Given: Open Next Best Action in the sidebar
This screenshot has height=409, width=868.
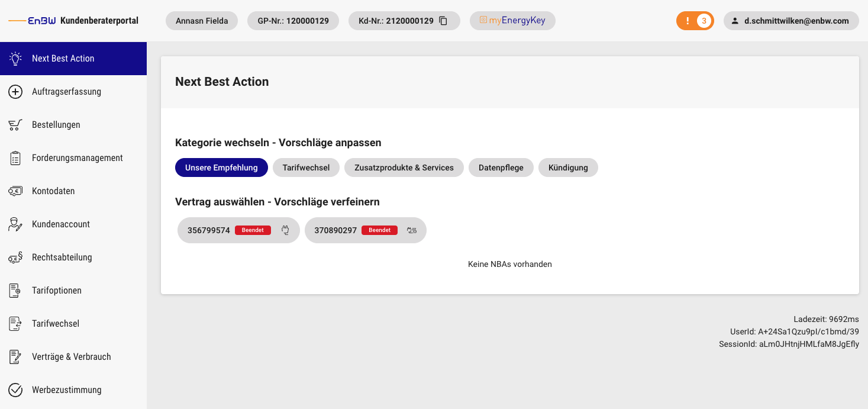Looking at the screenshot, I should (x=73, y=59).
